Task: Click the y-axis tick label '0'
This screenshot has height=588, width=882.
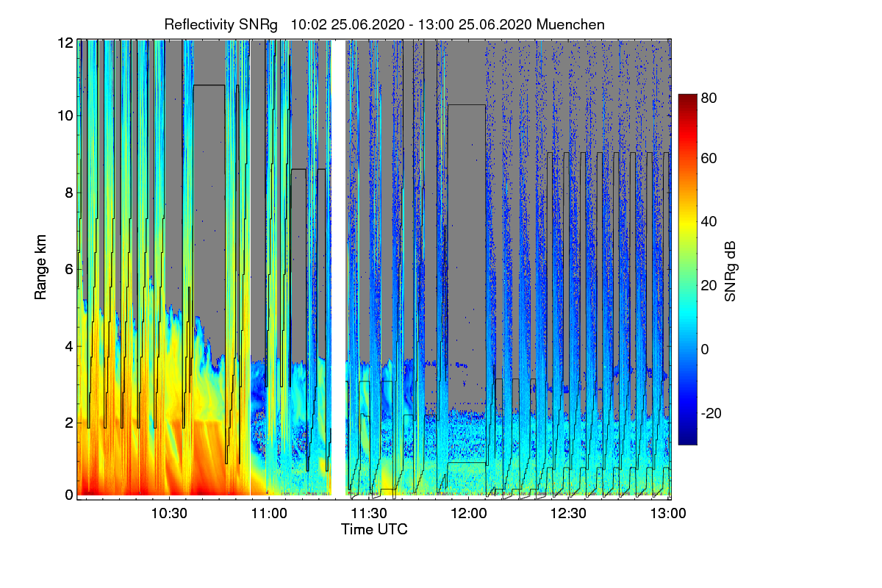Action: coord(69,495)
